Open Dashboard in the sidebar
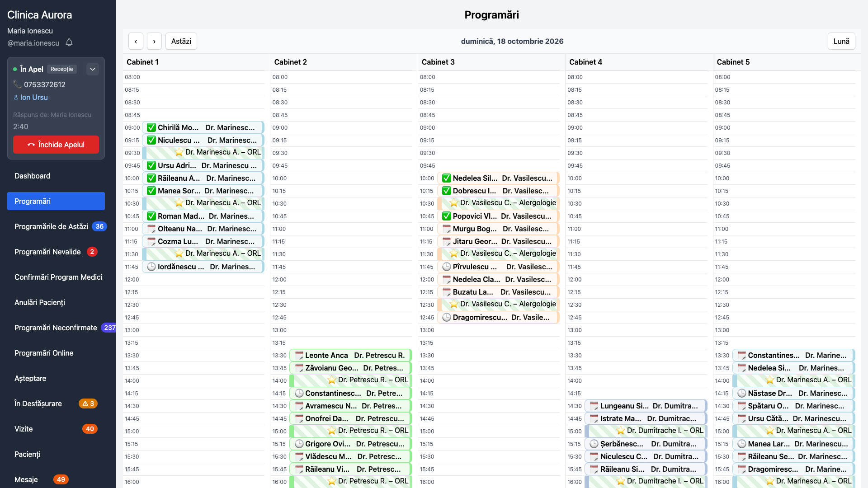This screenshot has width=868, height=488. [56, 176]
